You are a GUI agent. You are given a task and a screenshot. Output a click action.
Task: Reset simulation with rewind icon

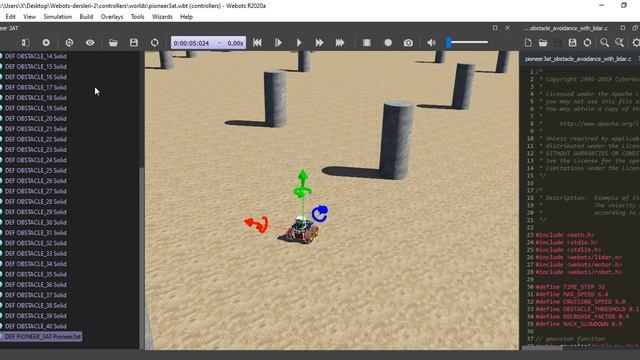(257, 42)
